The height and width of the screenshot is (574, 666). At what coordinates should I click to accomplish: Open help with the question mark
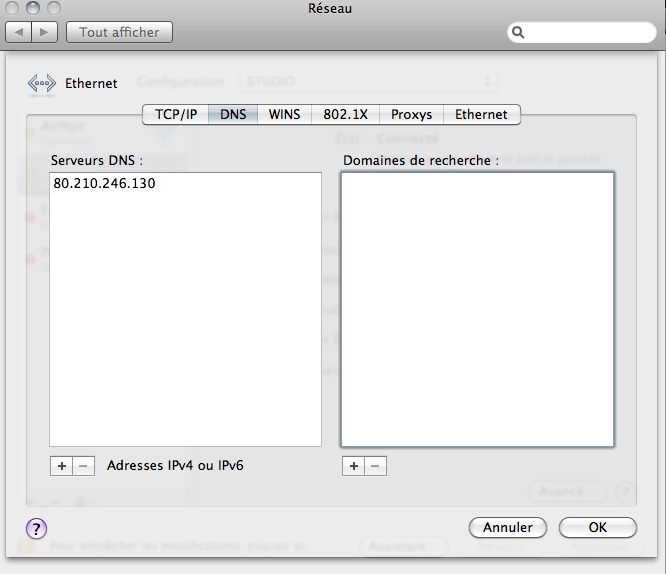pos(36,527)
